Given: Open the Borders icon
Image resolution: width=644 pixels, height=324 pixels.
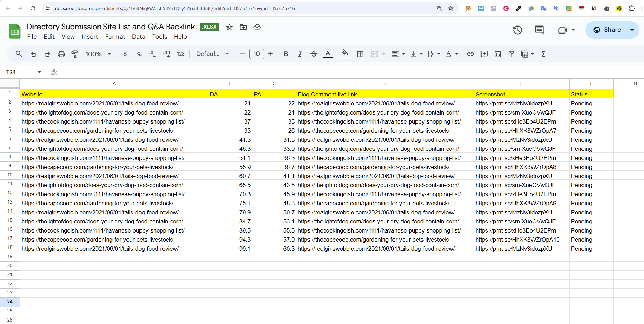Looking at the screenshot, I should [x=360, y=54].
